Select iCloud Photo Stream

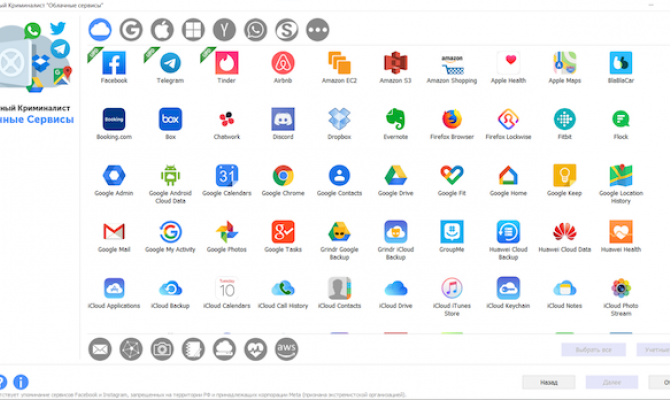click(x=621, y=288)
